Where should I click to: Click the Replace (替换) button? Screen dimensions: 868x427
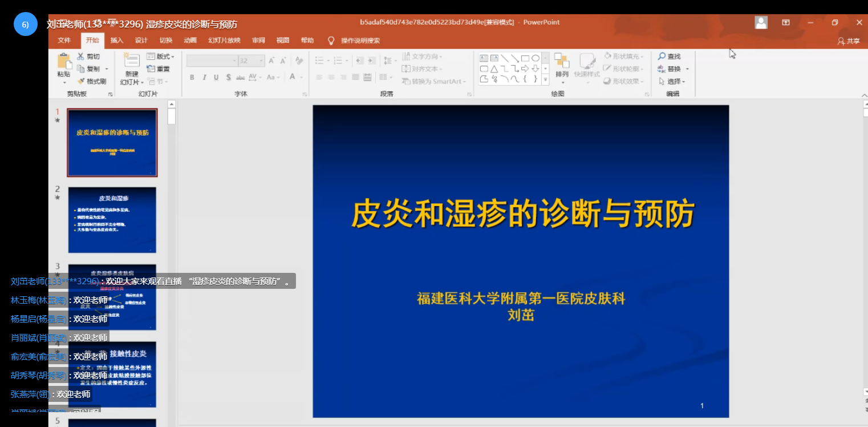pyautogui.click(x=673, y=69)
